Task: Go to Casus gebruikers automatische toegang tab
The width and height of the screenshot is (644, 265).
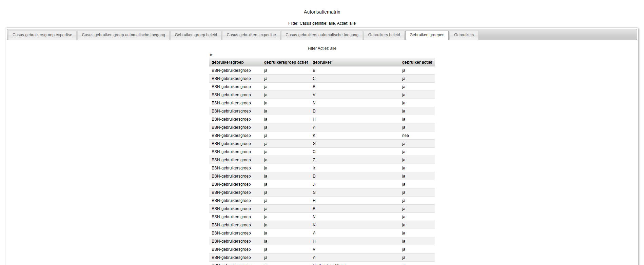Action: [x=322, y=35]
